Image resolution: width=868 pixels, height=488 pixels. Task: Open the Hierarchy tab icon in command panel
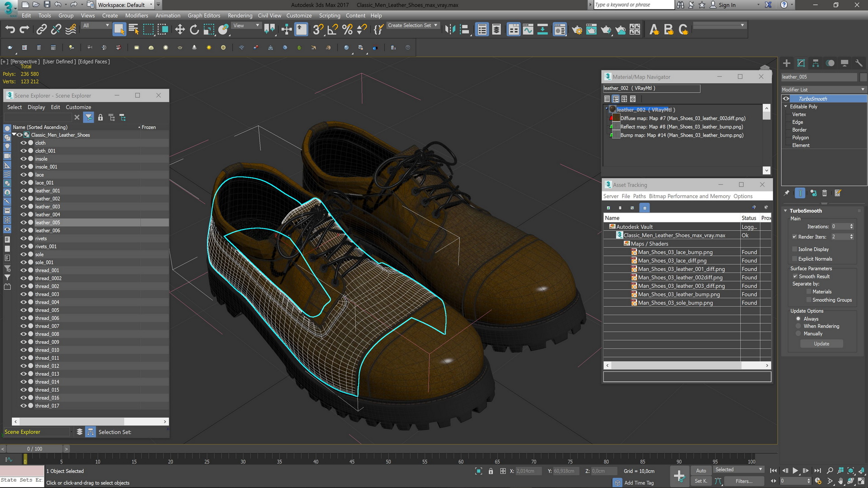coord(816,63)
